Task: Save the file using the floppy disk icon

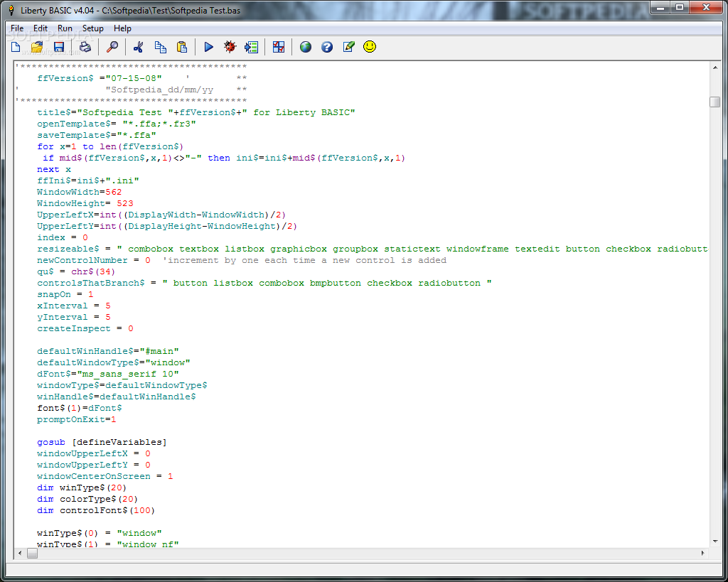Action: [x=58, y=47]
